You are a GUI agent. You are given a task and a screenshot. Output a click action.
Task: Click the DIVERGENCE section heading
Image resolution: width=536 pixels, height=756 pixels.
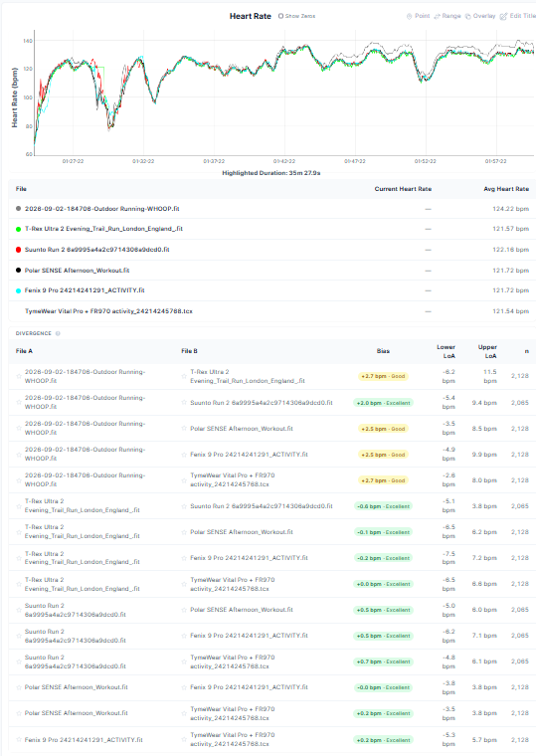[x=33, y=333]
